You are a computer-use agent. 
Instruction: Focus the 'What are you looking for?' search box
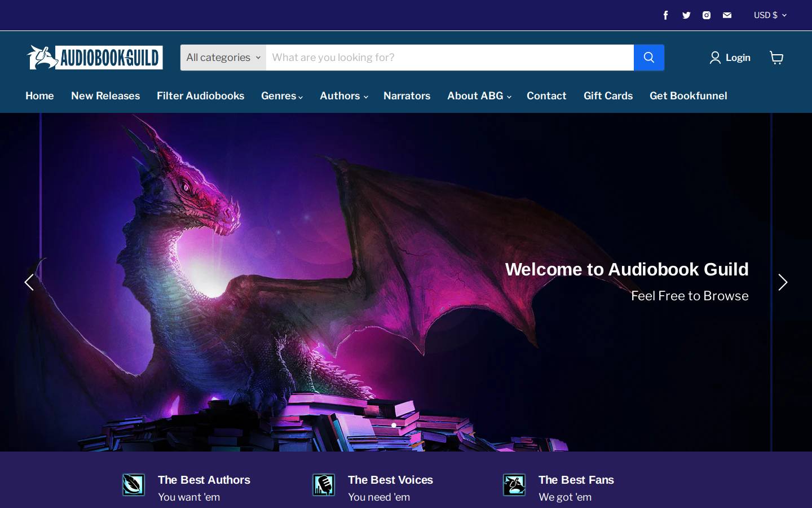[x=450, y=58]
